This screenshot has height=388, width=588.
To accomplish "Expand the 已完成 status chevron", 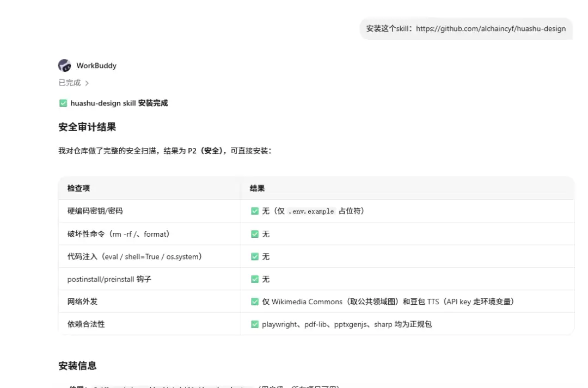I will coord(87,83).
